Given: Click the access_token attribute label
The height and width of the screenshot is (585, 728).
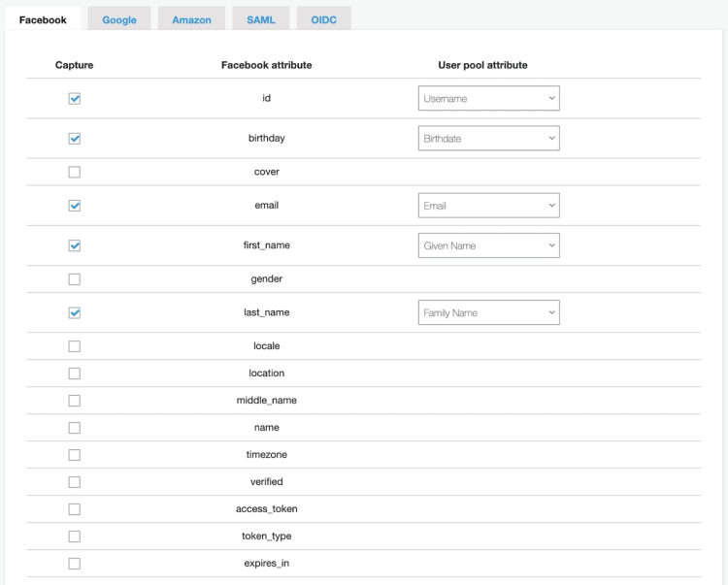Looking at the screenshot, I should [x=267, y=509].
